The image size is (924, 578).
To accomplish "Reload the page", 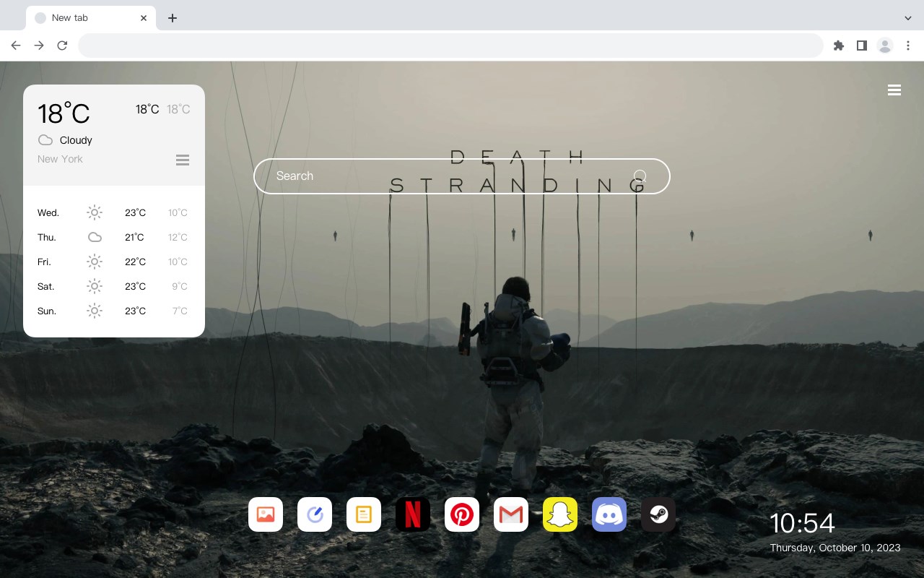I will click(x=62, y=46).
